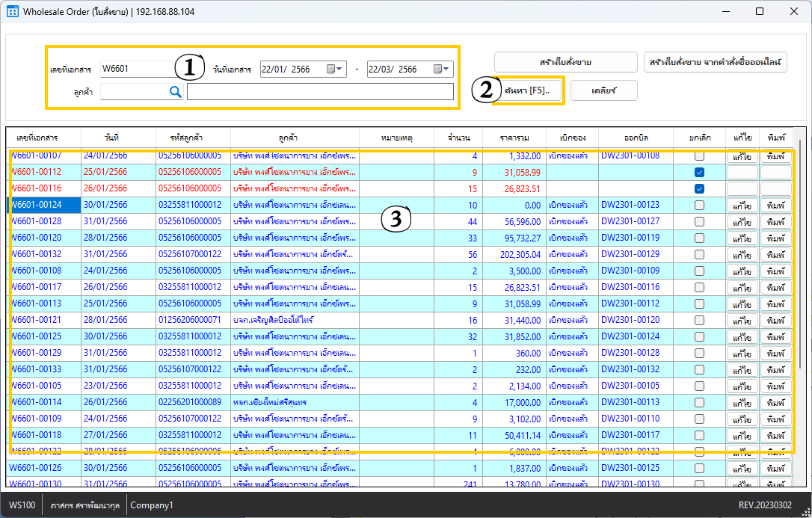Viewport: 812px width, 518px height.
Task: Select order row W6601-00114 document number cell
Action: (35, 402)
